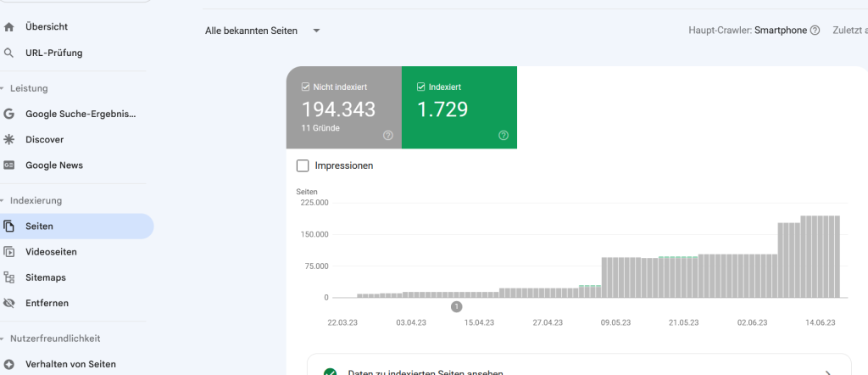Click the 14.06.23 date label on the chart

pos(820,323)
